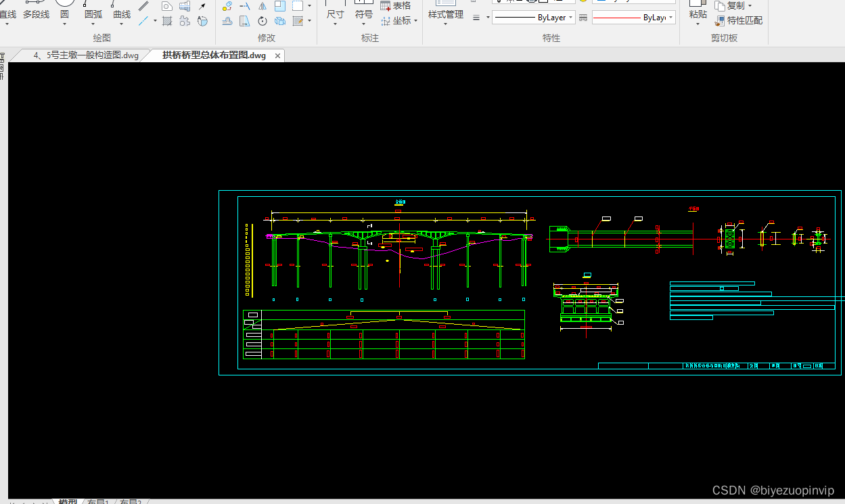Click the 坐标 coordinate annotation tool
The image size is (845, 504).
396,20
